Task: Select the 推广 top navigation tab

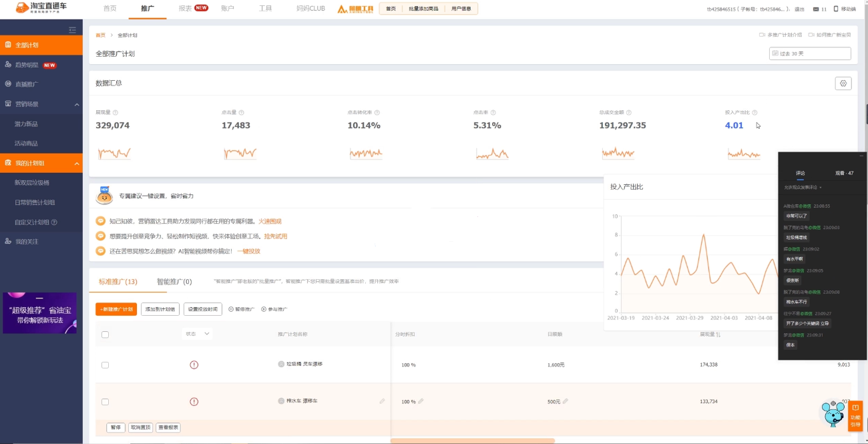Action: 148,9
